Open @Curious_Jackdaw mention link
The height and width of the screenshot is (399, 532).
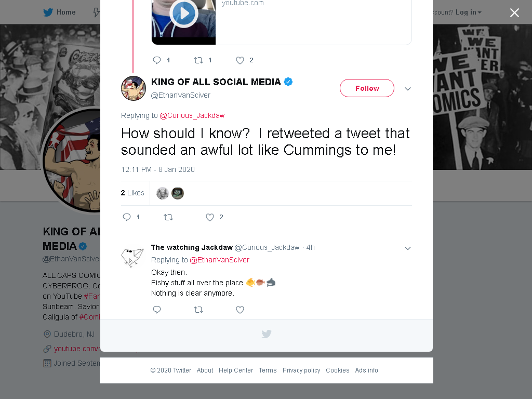pyautogui.click(x=192, y=115)
